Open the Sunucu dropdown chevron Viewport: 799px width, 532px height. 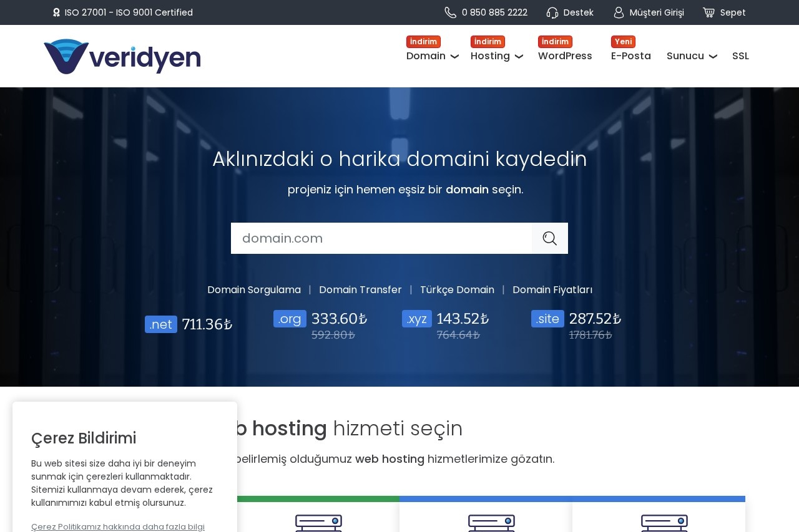coord(713,57)
